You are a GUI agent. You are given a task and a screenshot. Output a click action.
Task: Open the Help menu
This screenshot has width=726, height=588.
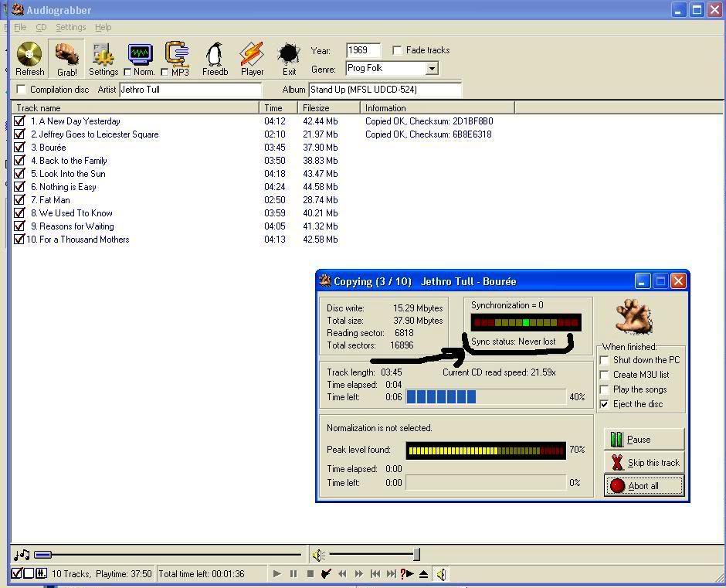(x=103, y=27)
